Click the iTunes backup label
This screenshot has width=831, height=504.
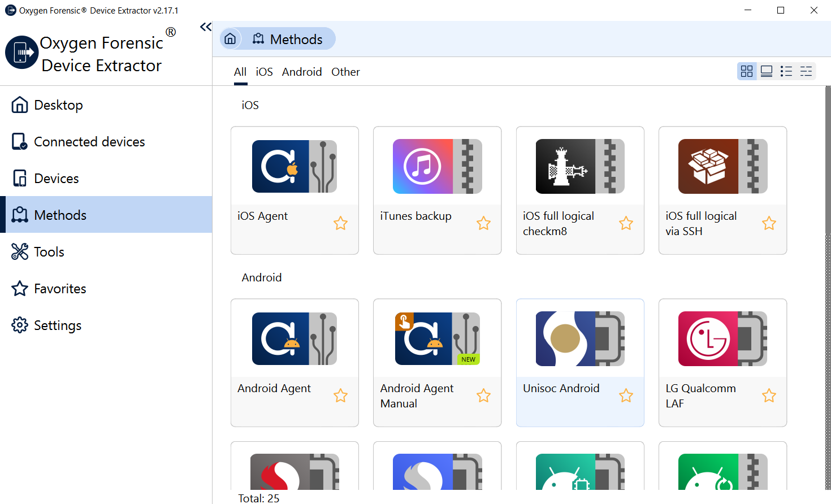click(415, 216)
